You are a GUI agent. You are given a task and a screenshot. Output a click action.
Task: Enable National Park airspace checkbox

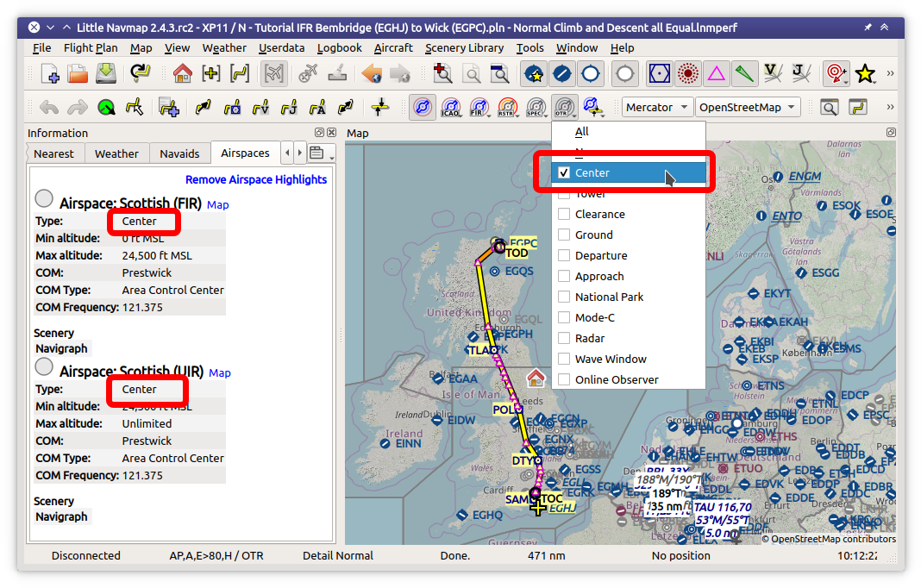click(564, 297)
